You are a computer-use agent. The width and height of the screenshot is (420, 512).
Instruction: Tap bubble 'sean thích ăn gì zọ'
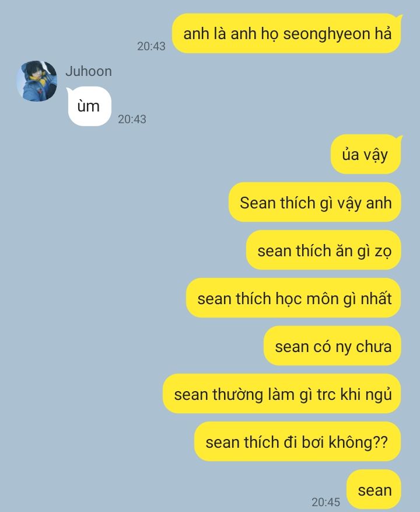click(x=323, y=250)
